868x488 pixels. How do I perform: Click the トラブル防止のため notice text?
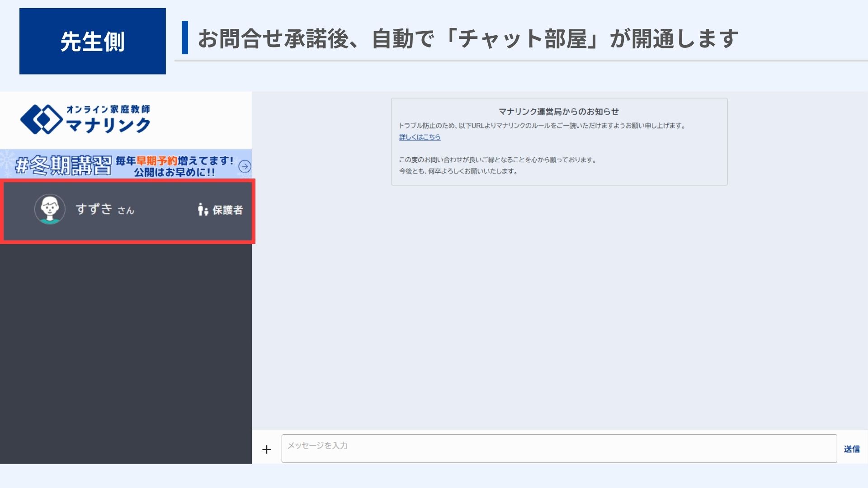click(542, 126)
